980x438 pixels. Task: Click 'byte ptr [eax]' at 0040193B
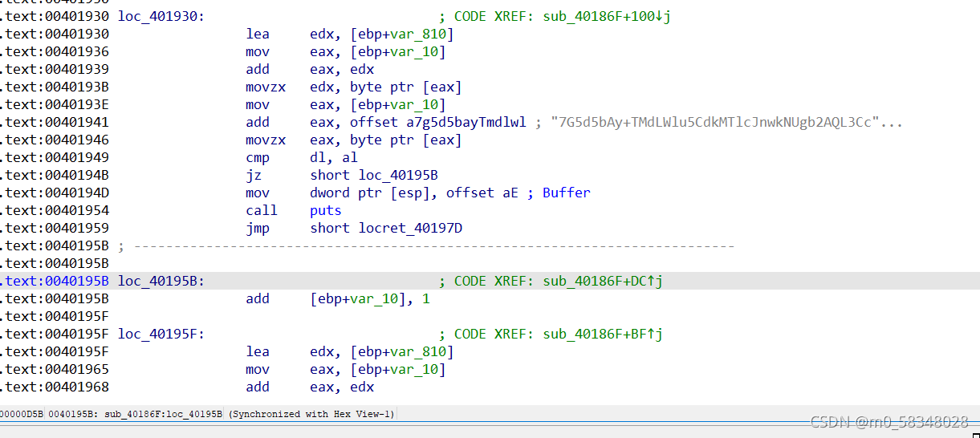point(405,87)
